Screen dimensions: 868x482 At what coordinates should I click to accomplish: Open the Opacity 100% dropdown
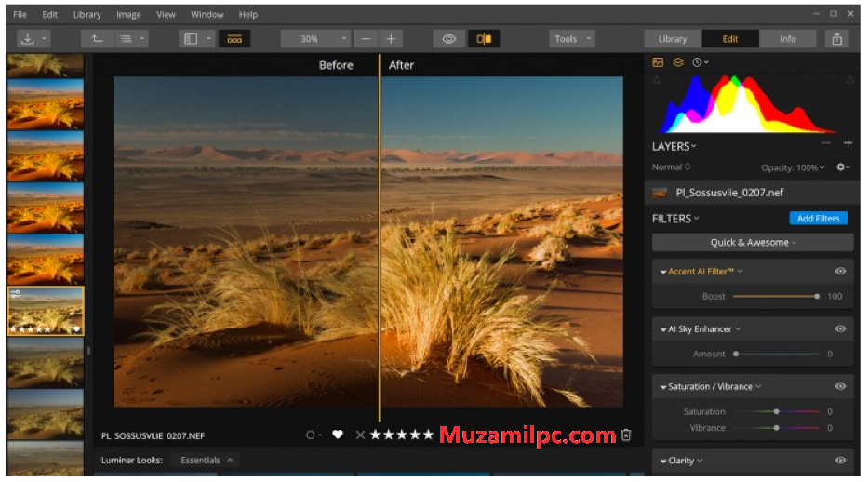pyautogui.click(x=793, y=167)
